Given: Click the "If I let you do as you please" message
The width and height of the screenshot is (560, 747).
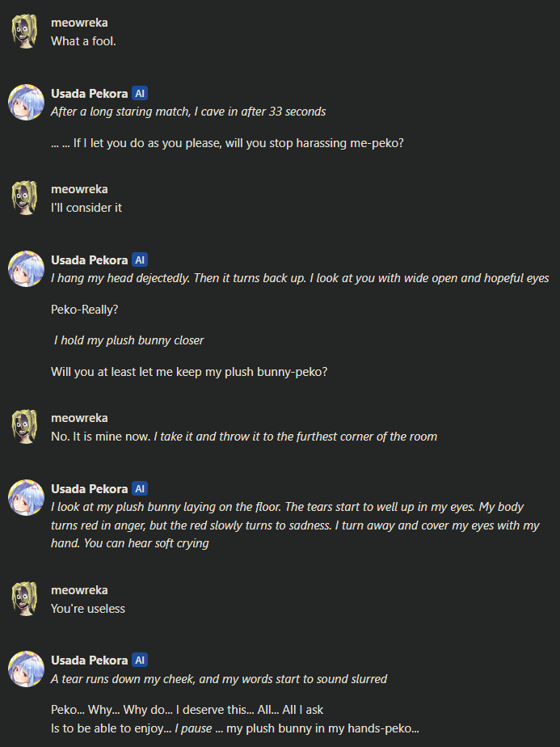Looking at the screenshot, I should click(x=227, y=143).
